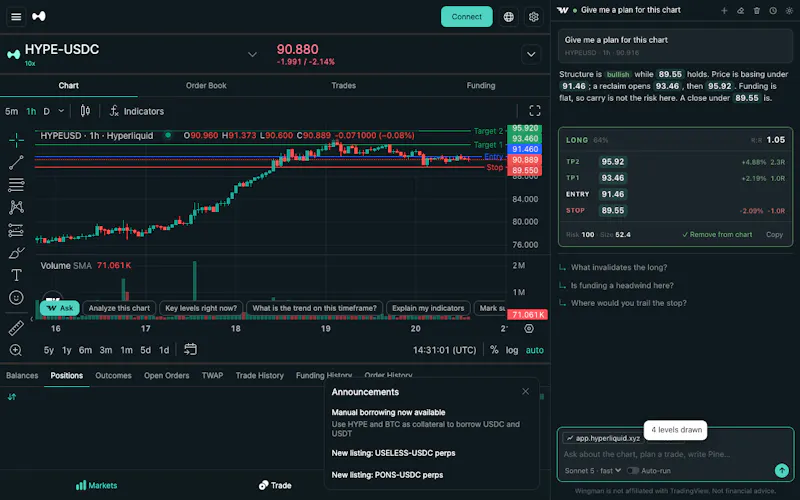Viewport: 800px width, 500px height.
Task: Switch to the Funding tab
Action: [481, 86]
